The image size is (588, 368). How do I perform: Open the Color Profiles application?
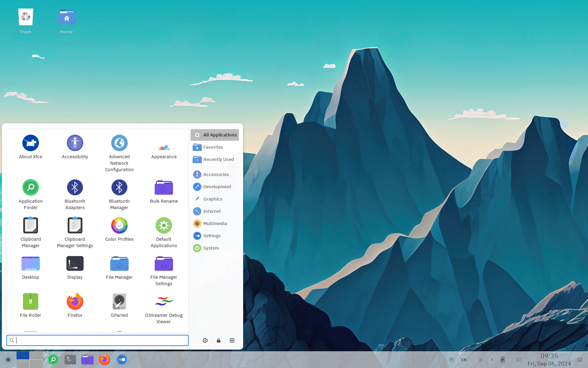119,226
